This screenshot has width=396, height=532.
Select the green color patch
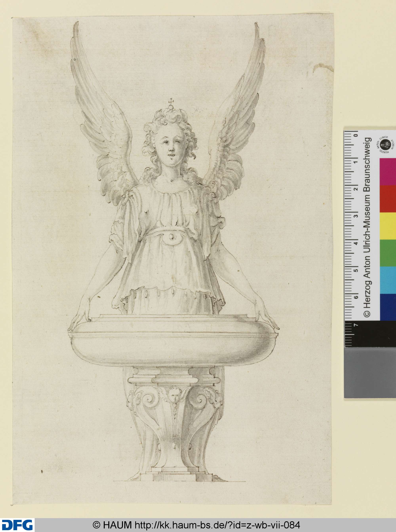388,253
